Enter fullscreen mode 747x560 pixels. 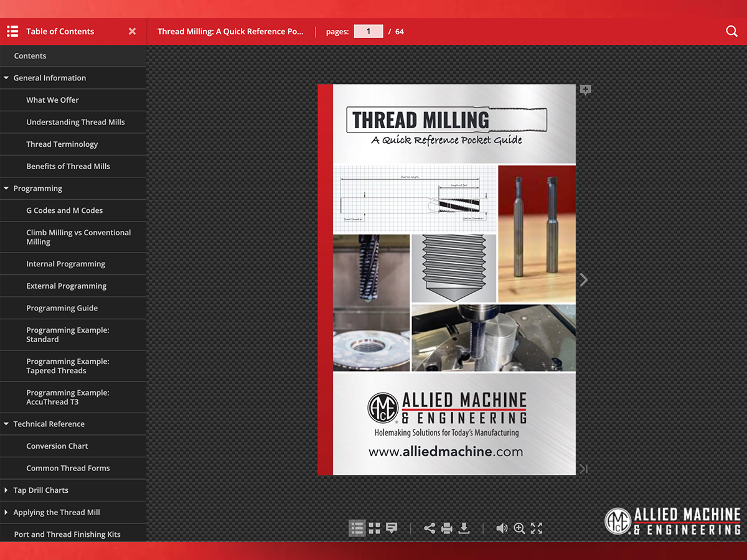pos(537,528)
